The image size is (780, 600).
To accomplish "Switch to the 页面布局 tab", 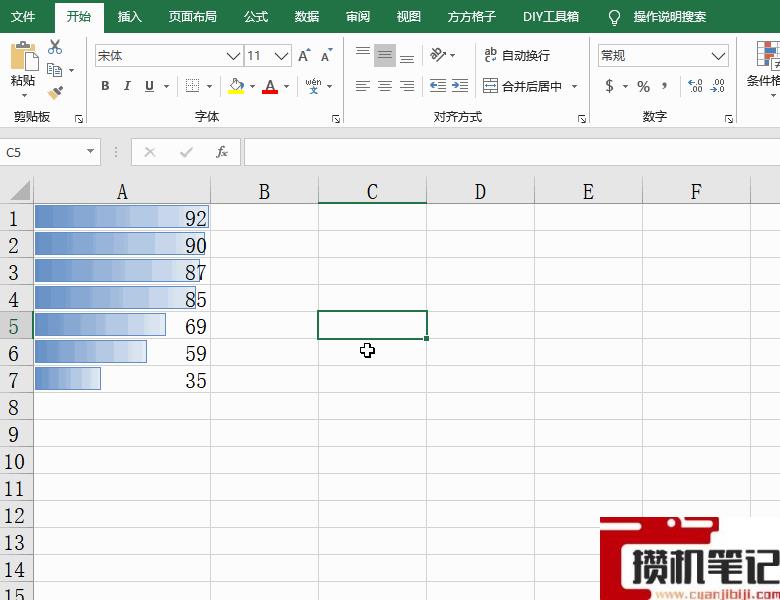I will pyautogui.click(x=192, y=17).
